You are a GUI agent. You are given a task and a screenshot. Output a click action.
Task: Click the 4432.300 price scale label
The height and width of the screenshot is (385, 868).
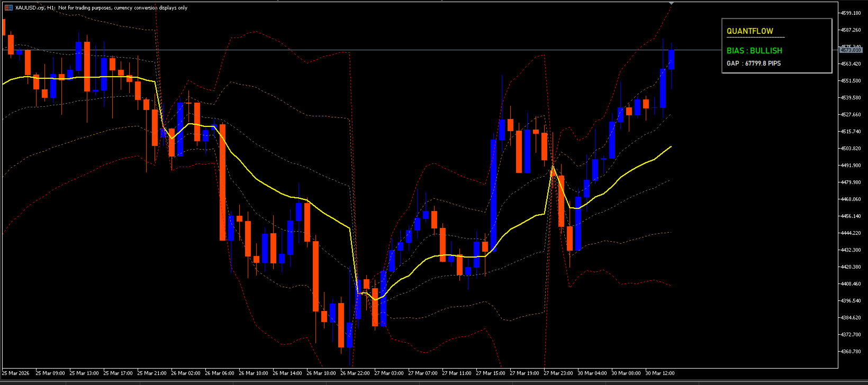[x=851, y=250]
